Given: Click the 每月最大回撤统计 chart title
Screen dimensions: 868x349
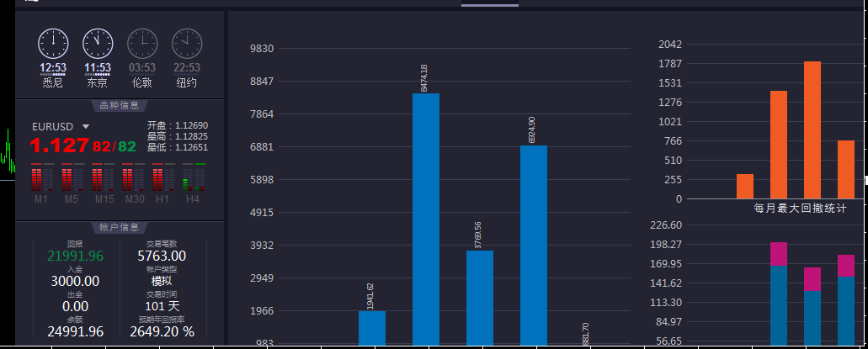Looking at the screenshot, I should (800, 209).
